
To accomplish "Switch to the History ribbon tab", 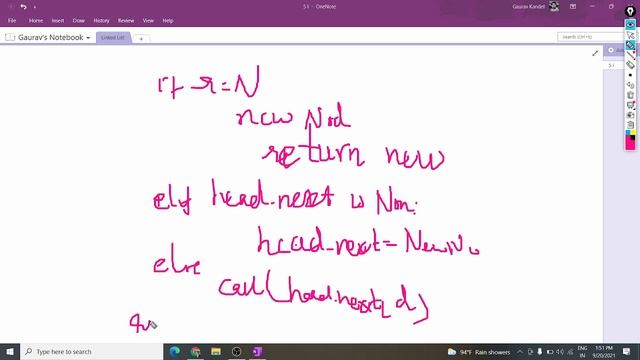I will (x=101, y=20).
